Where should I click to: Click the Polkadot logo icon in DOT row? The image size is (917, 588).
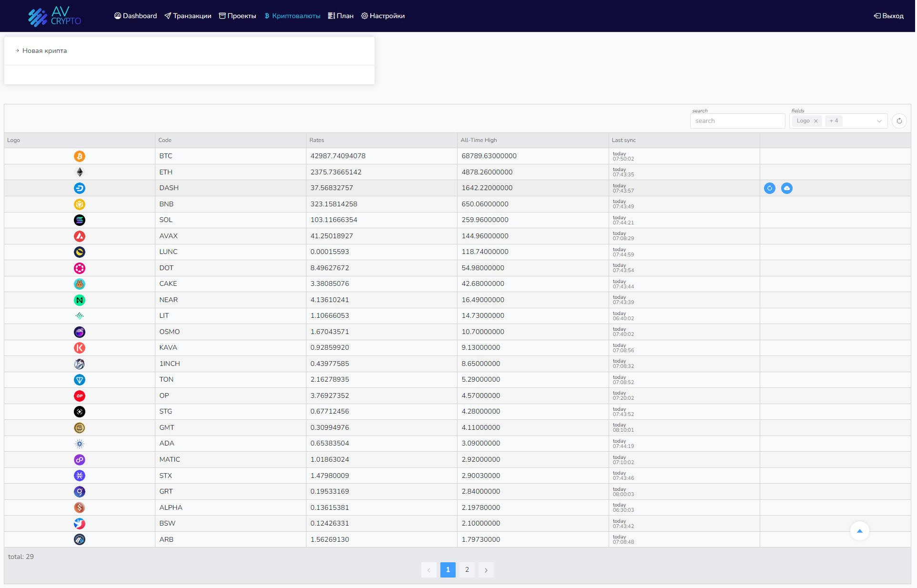pyautogui.click(x=80, y=268)
